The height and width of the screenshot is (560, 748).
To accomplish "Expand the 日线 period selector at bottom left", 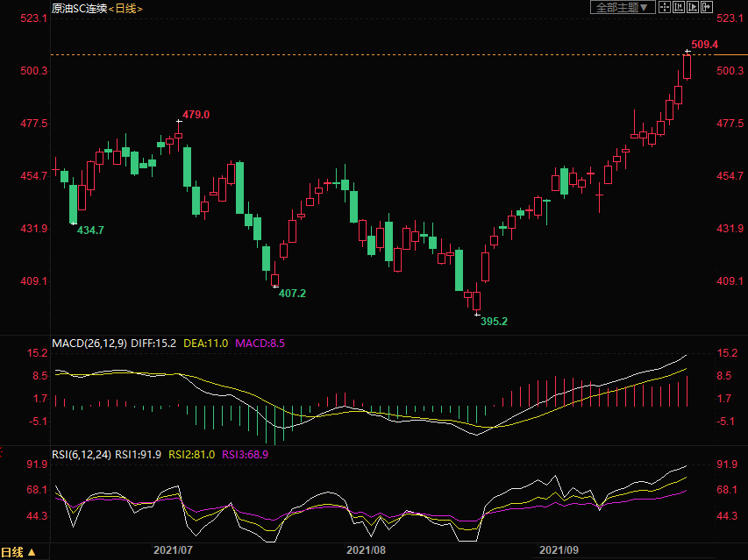I will (18, 552).
